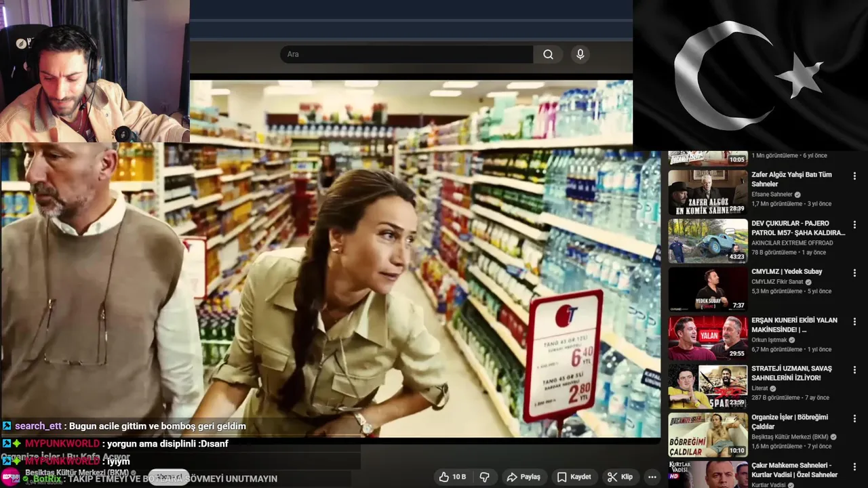
Task: Open title STRATEJİ UZMANI, SAVAŞ SAHNELERİNİ İZLİYOR
Action: click(x=791, y=373)
